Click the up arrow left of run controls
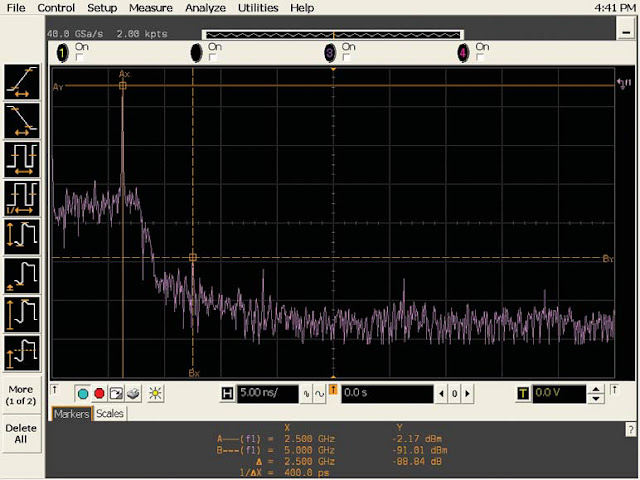The width and height of the screenshot is (640, 480). [x=55, y=389]
